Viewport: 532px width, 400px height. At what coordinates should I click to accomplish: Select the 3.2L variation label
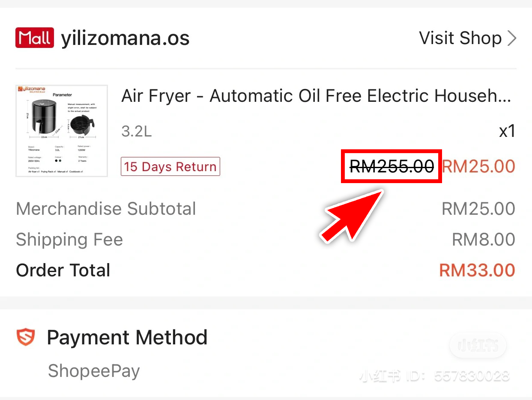tap(137, 131)
